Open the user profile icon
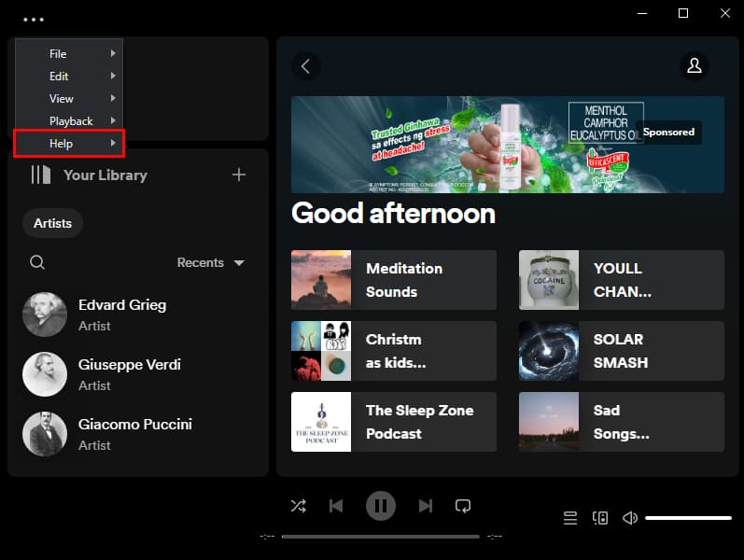 695,65
